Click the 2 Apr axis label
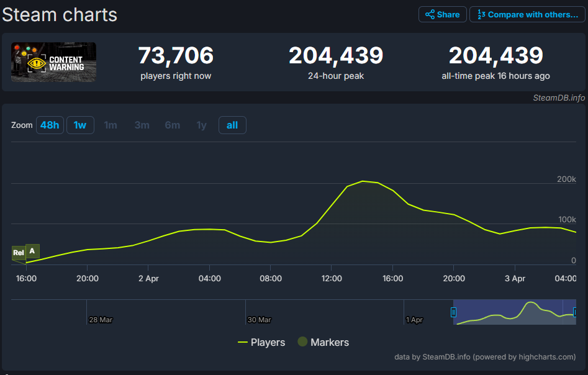Screen dimensions: 588x375 (148, 279)
